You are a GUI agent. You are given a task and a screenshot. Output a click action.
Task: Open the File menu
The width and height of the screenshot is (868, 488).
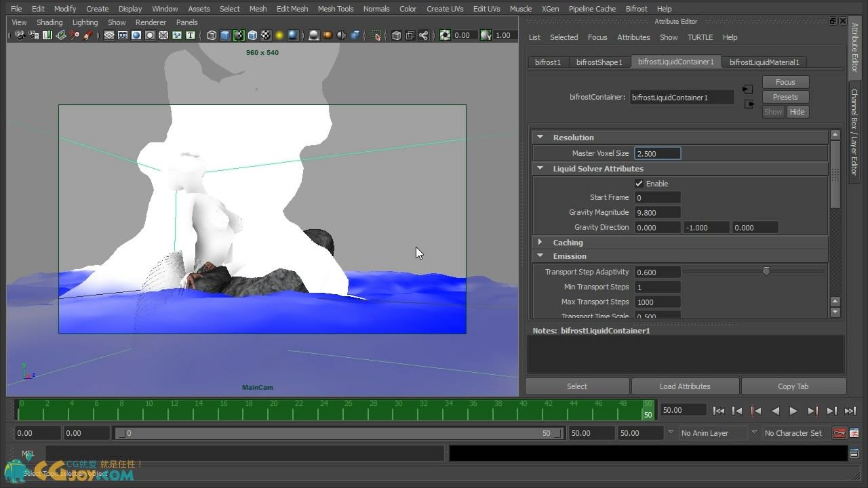point(16,9)
